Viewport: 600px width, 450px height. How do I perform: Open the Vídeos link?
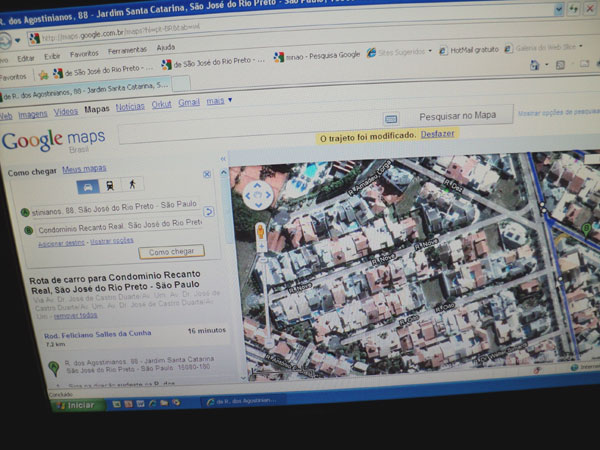pyautogui.click(x=66, y=111)
